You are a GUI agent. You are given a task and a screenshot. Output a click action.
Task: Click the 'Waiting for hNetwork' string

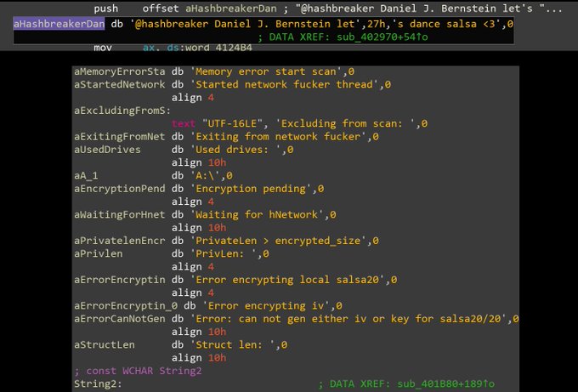point(257,214)
